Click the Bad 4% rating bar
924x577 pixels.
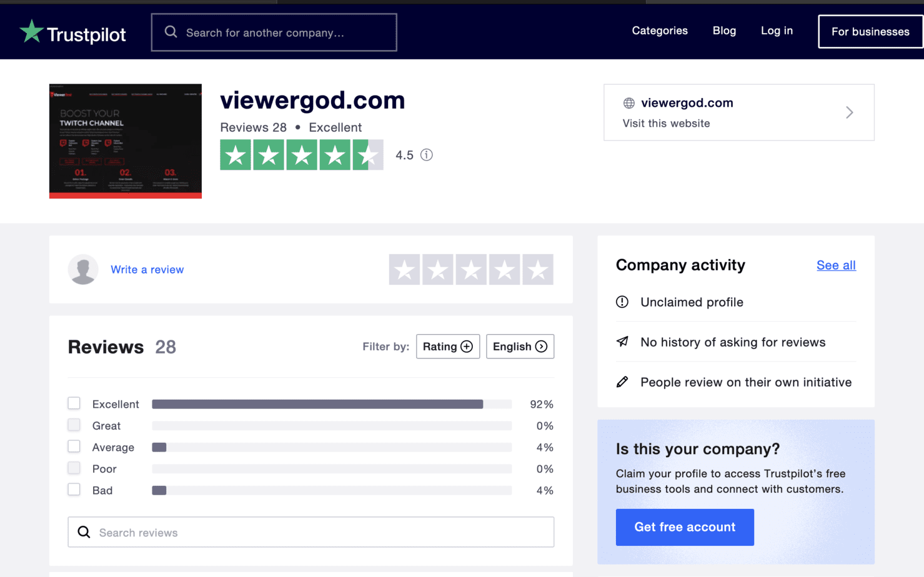coord(332,491)
